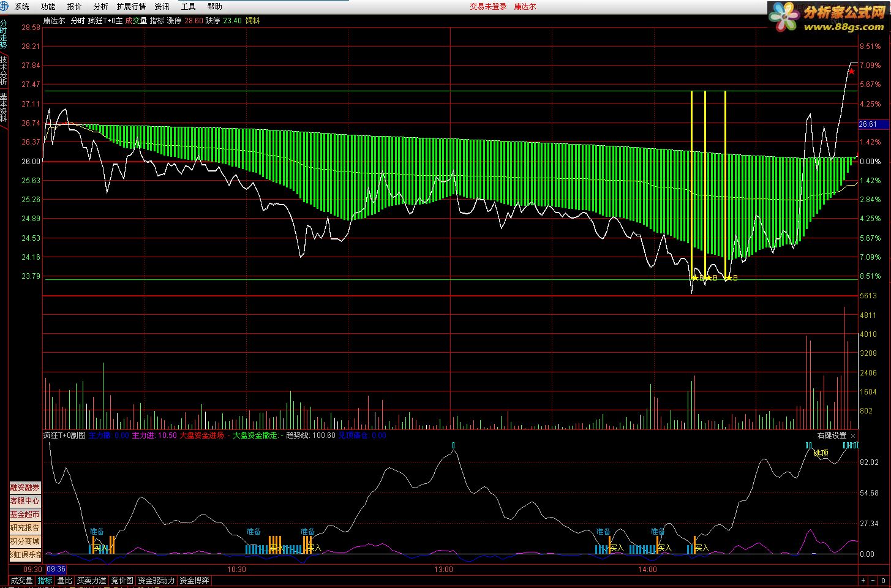This screenshot has height=588, width=891.
Task: Click the 交易未登录 status text
Action: click(488, 7)
